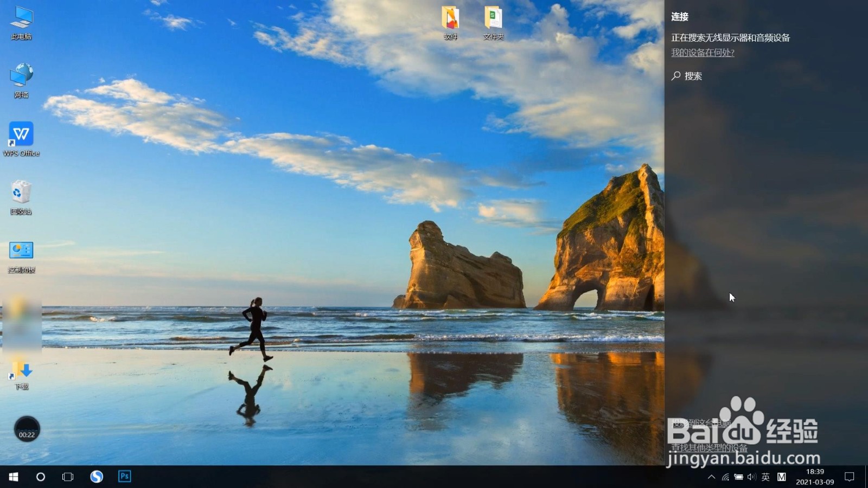Viewport: 868px width, 488px height.
Task: Open the 网络 desktop icon
Action: point(21,81)
